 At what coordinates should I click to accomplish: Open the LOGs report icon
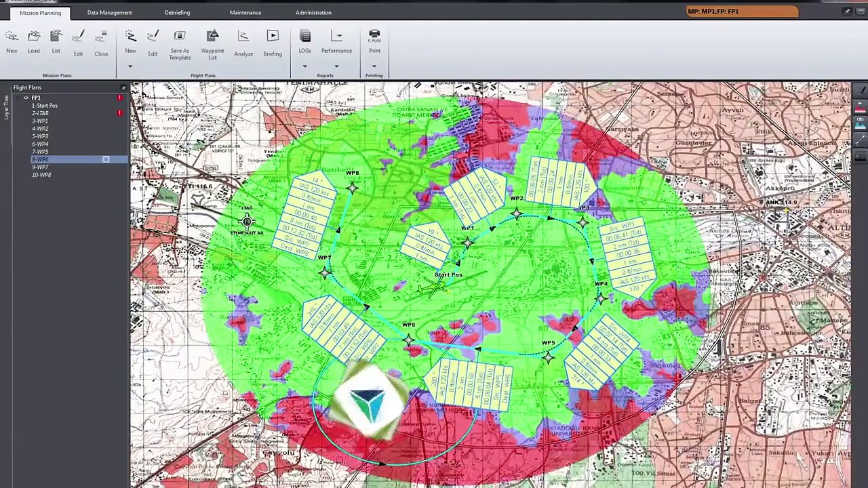click(305, 36)
